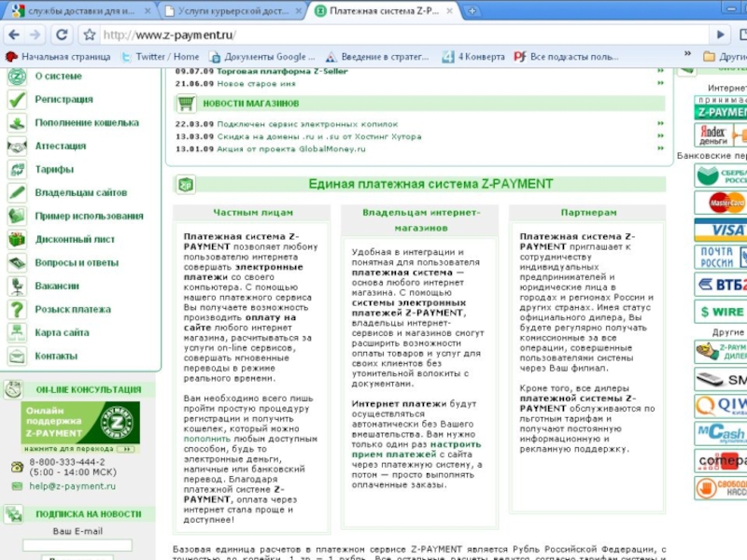
Task: Click the pencil Владельцам сайтов icon
Action: pos(17,193)
